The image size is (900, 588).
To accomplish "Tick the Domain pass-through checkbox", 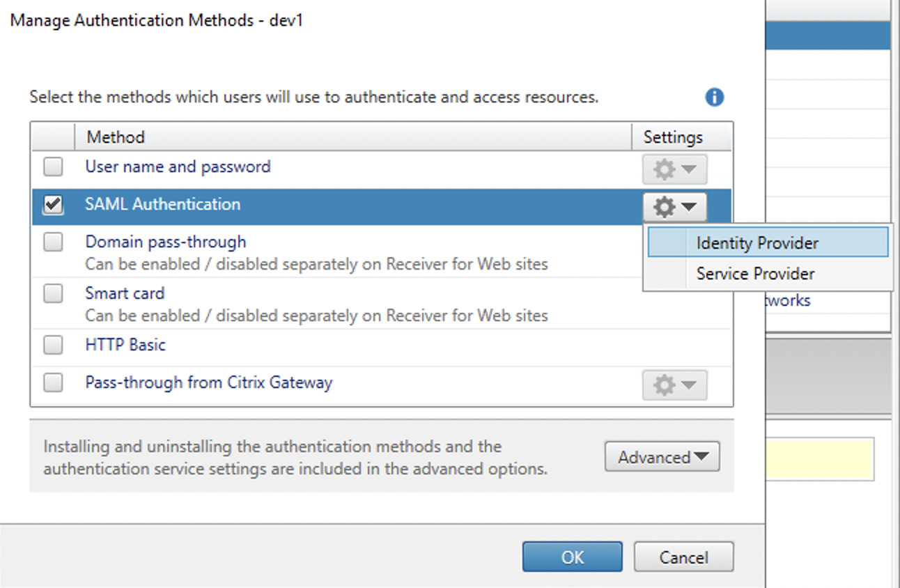I will (x=53, y=242).
